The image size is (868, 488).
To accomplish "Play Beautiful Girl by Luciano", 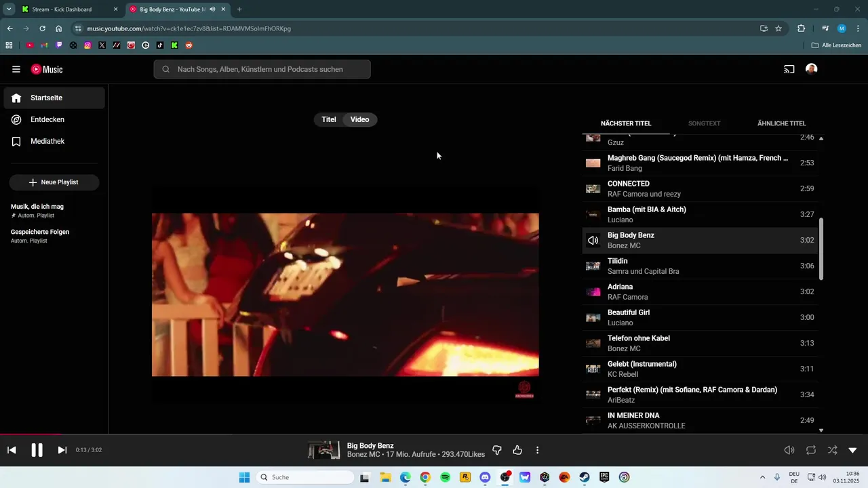I will pos(700,317).
